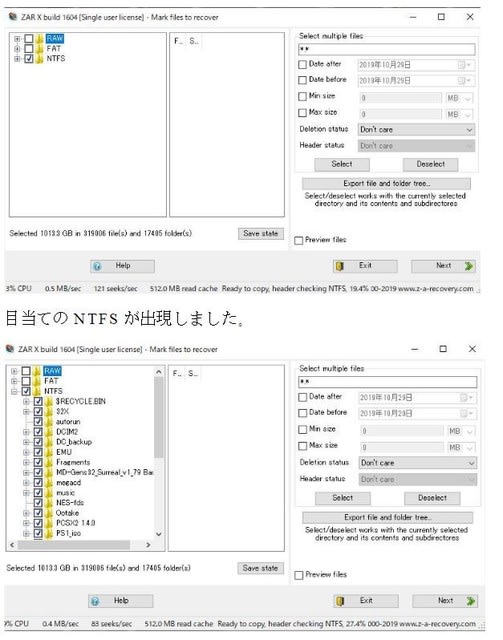Click the green arrow on lower Next button
The width and height of the screenshot is (503, 640).
pos(470,600)
